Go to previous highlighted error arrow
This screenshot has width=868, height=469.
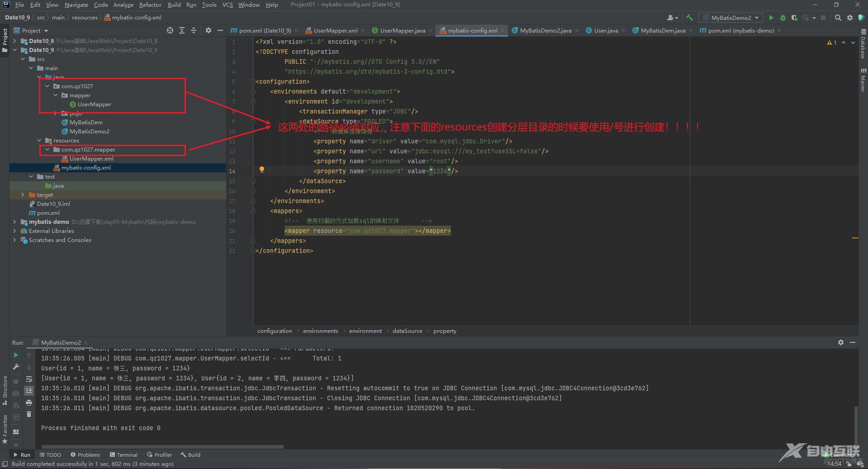(844, 43)
